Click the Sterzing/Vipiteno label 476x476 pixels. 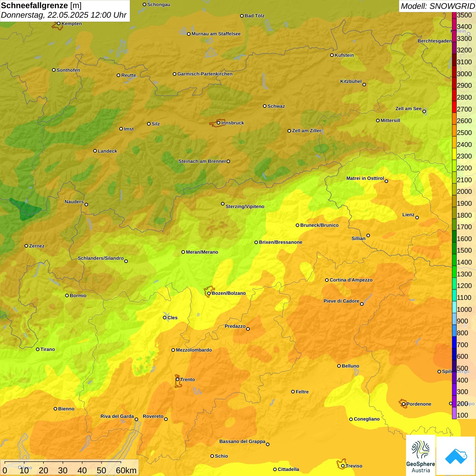coord(245,206)
